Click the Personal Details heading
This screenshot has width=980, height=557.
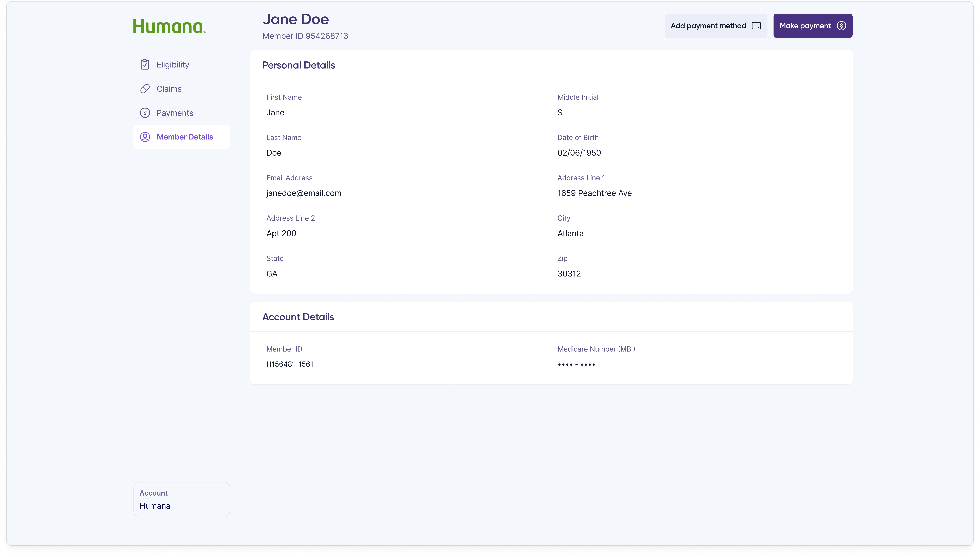pos(299,65)
